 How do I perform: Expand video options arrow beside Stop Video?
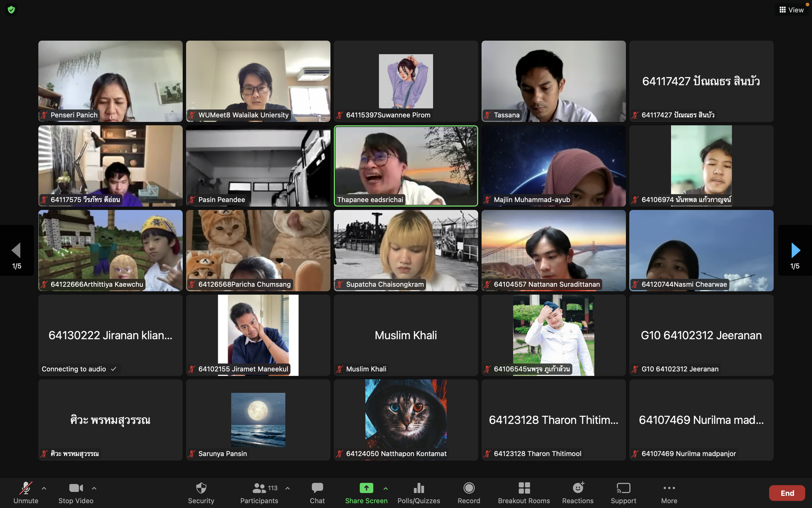click(94, 488)
